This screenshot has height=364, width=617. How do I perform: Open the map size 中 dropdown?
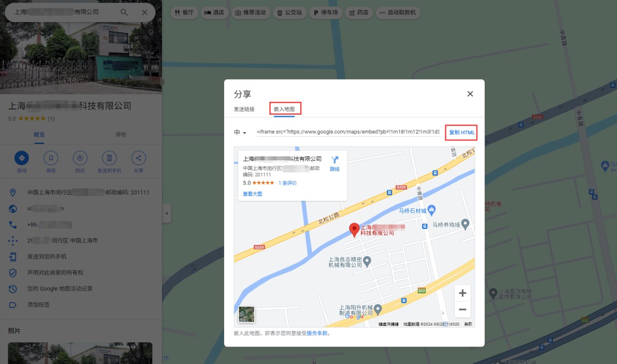click(240, 133)
